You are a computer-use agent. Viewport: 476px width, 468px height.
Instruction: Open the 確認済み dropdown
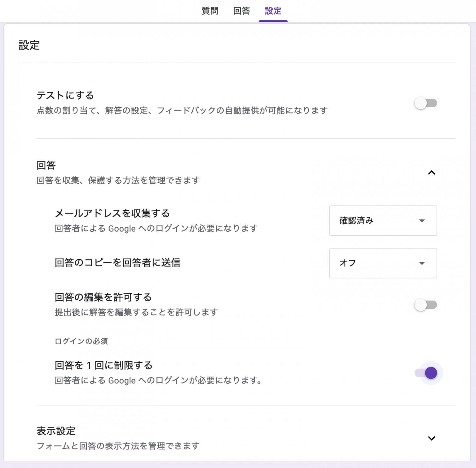(383, 221)
